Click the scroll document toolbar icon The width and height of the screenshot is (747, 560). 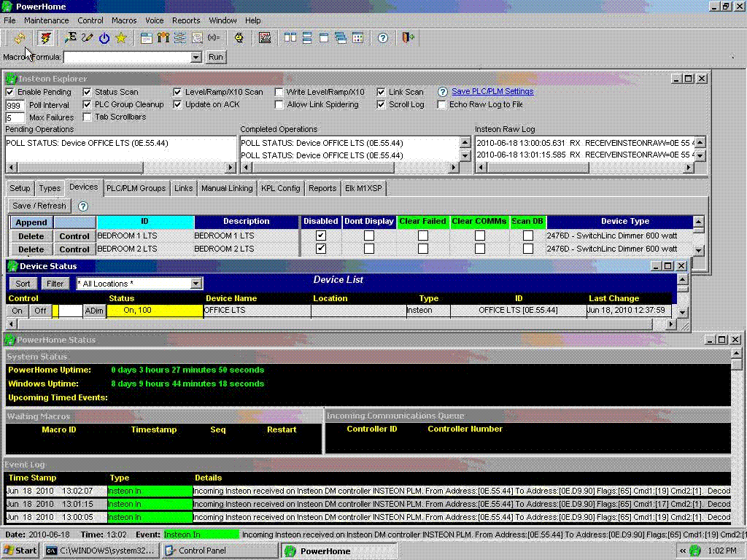point(197,38)
